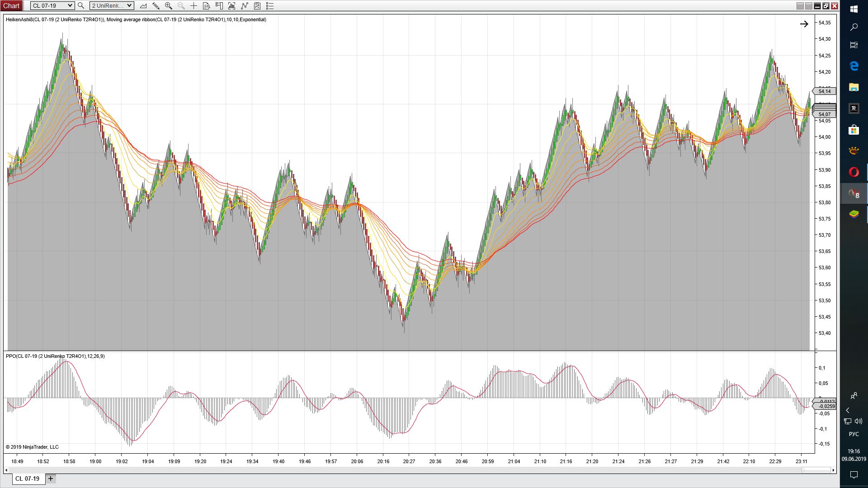Activate the zoom in tool

pos(168,6)
